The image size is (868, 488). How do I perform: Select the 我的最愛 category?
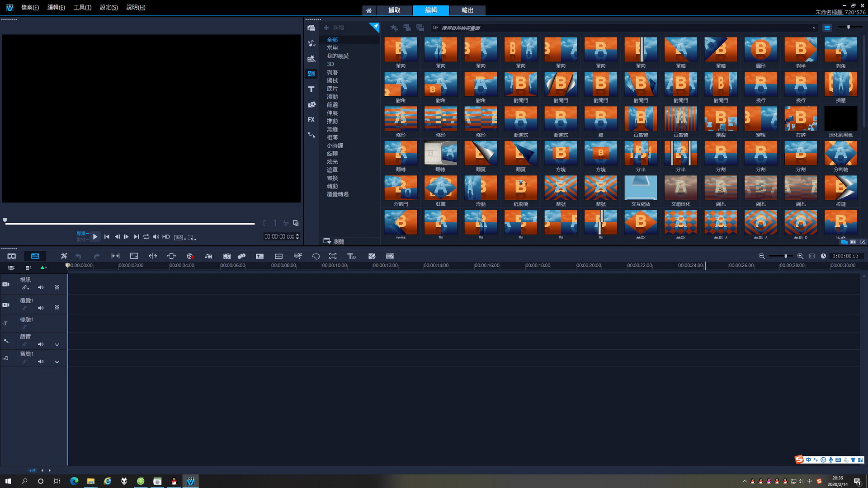click(338, 56)
